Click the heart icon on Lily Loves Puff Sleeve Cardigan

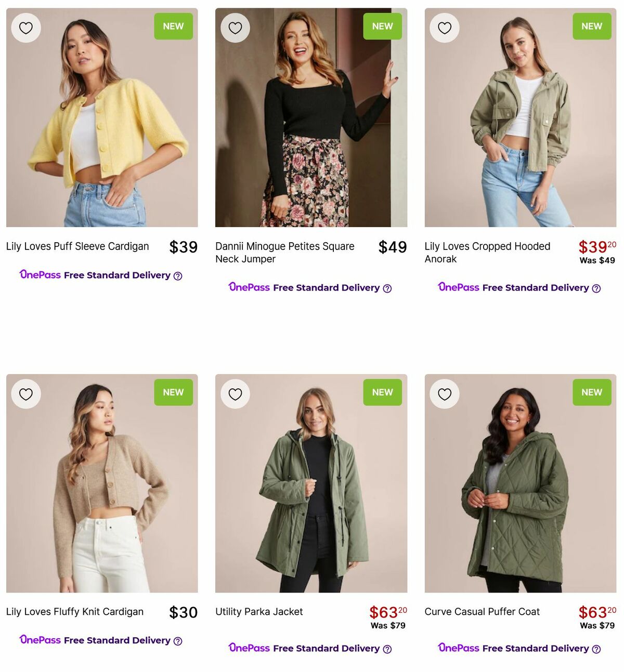pyautogui.click(x=25, y=28)
